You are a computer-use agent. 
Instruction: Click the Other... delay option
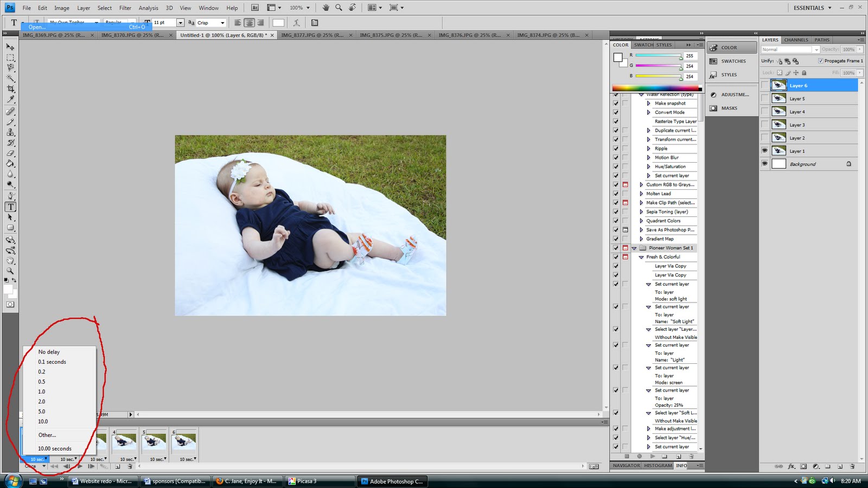pos(47,435)
